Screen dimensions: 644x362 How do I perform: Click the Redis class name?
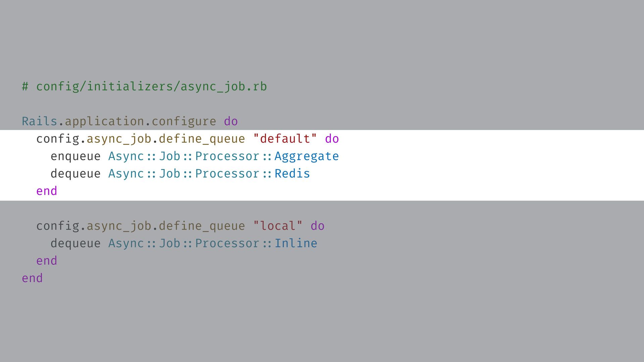[292, 174]
